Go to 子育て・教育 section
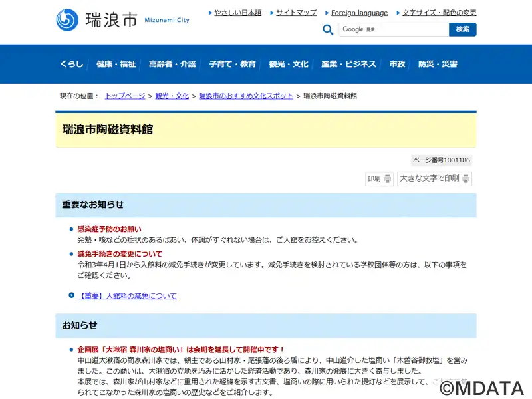532x399 pixels. tap(232, 65)
